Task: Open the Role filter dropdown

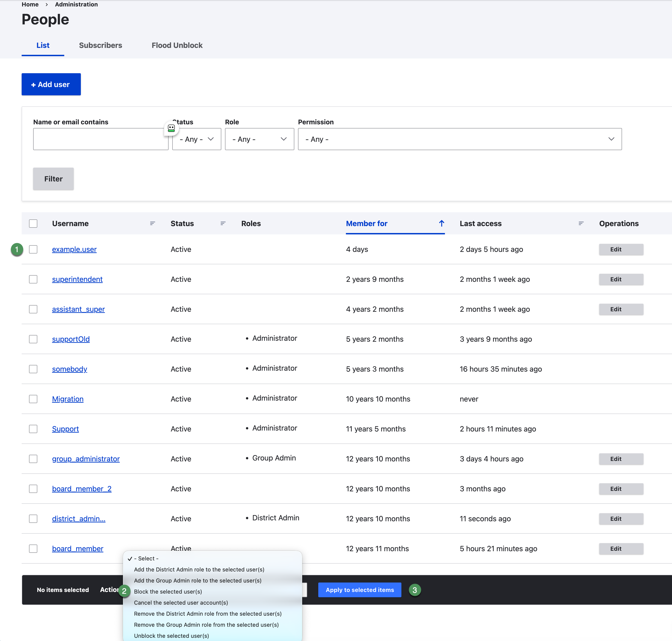Action: 260,139
